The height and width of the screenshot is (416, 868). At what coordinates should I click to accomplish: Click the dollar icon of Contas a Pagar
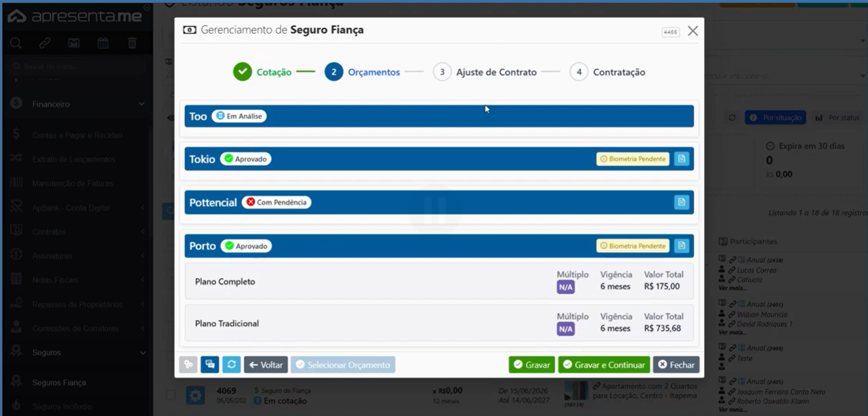(16, 135)
